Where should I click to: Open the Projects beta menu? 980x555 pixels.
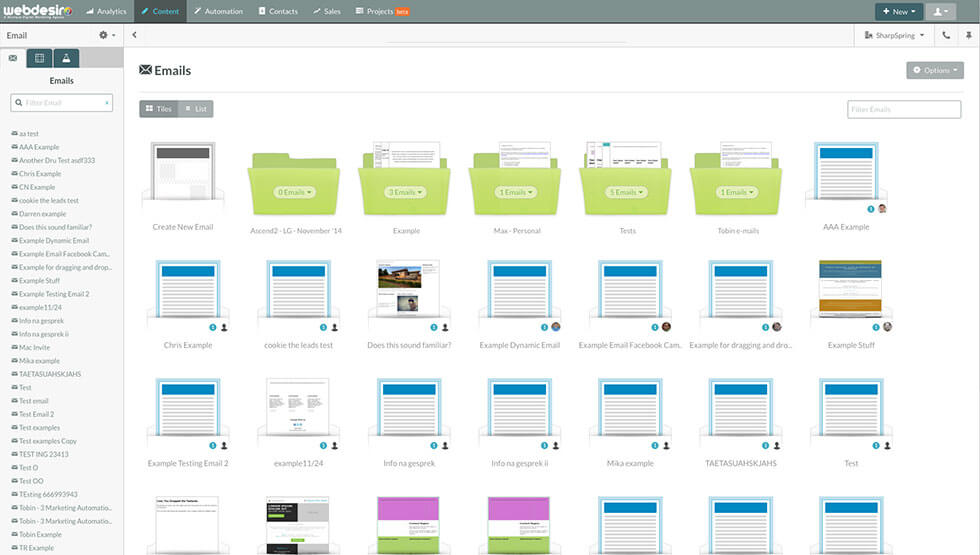click(x=382, y=11)
